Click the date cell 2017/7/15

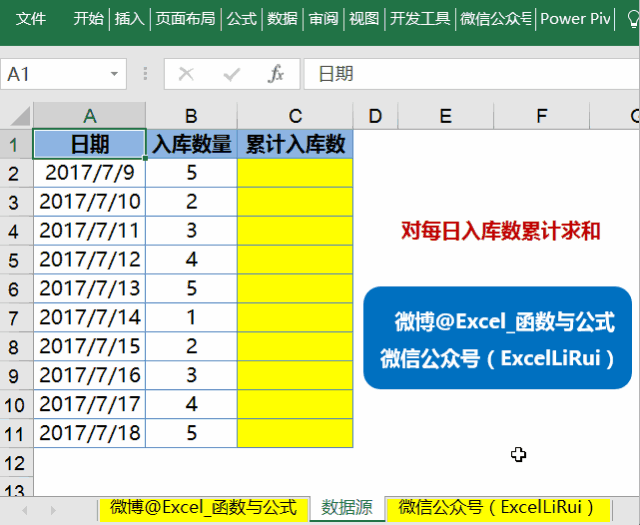pyautogui.click(x=89, y=346)
